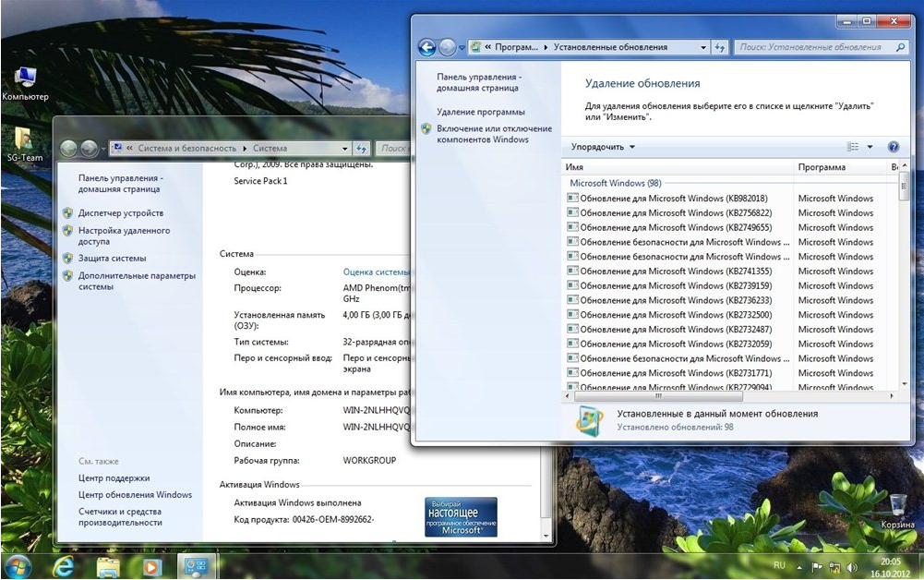The height and width of the screenshot is (580, 924).
Task: Open Центр поддержки link
Action: (114, 478)
